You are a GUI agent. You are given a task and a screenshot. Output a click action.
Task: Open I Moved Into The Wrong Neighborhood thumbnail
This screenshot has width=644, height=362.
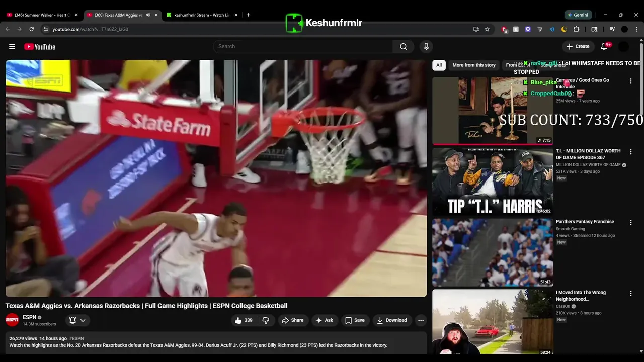[x=493, y=323]
